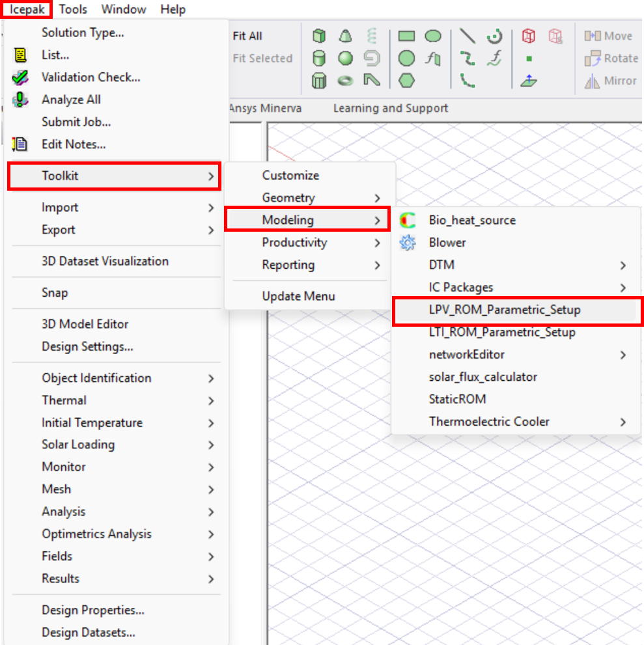Expand the Import submenu
644x645 pixels.
(x=116, y=208)
